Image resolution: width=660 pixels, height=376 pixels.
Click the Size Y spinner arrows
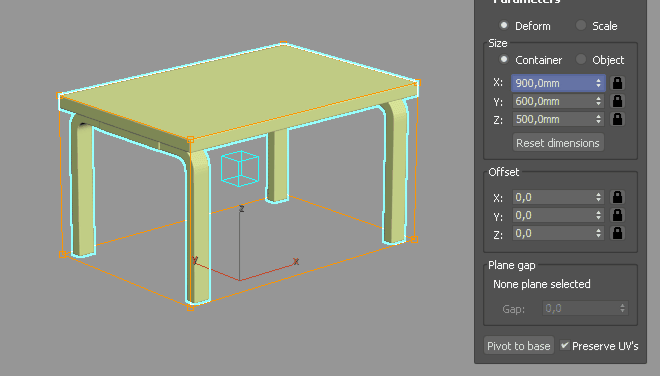point(599,101)
